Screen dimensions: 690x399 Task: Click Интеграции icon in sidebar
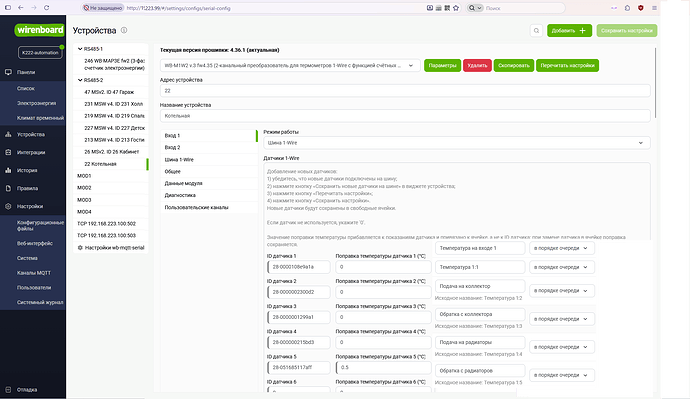(x=8, y=152)
